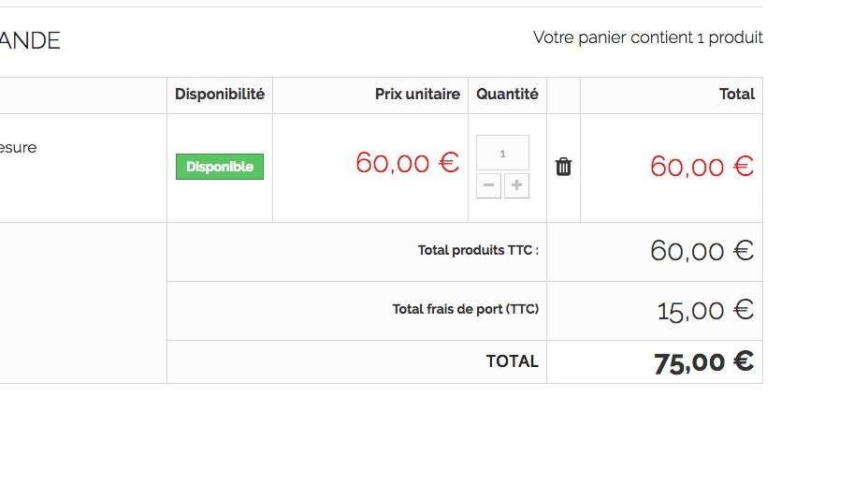Click the partially visible page heading
This screenshot has height=485, width=868.
click(30, 41)
